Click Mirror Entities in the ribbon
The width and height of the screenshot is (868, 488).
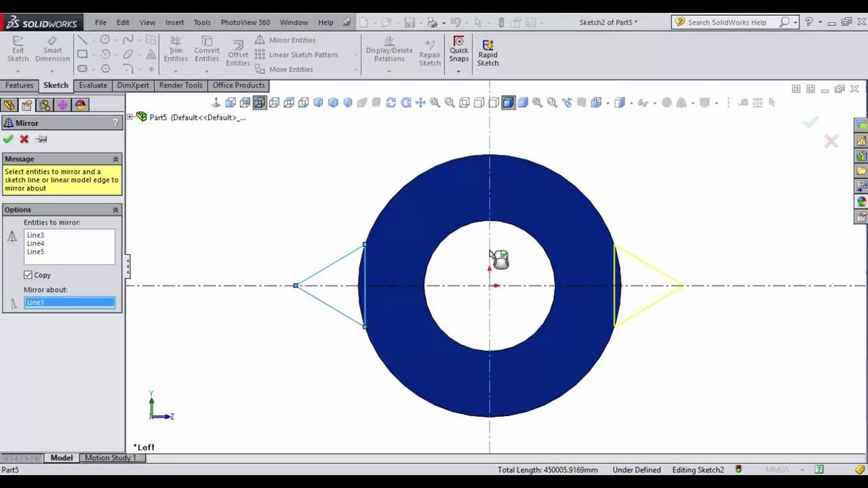click(285, 40)
